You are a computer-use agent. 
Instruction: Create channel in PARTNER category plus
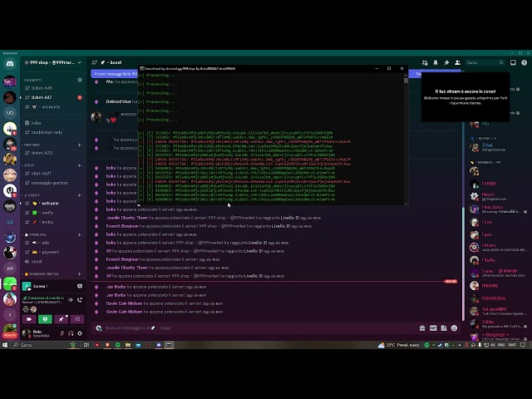click(80, 145)
